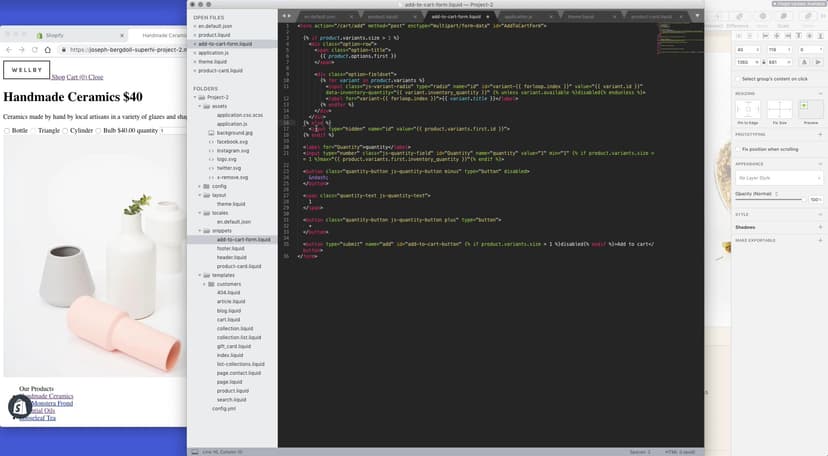Click the Shopify bag badge icon
This screenshot has width=828, height=456.
pos(18,406)
